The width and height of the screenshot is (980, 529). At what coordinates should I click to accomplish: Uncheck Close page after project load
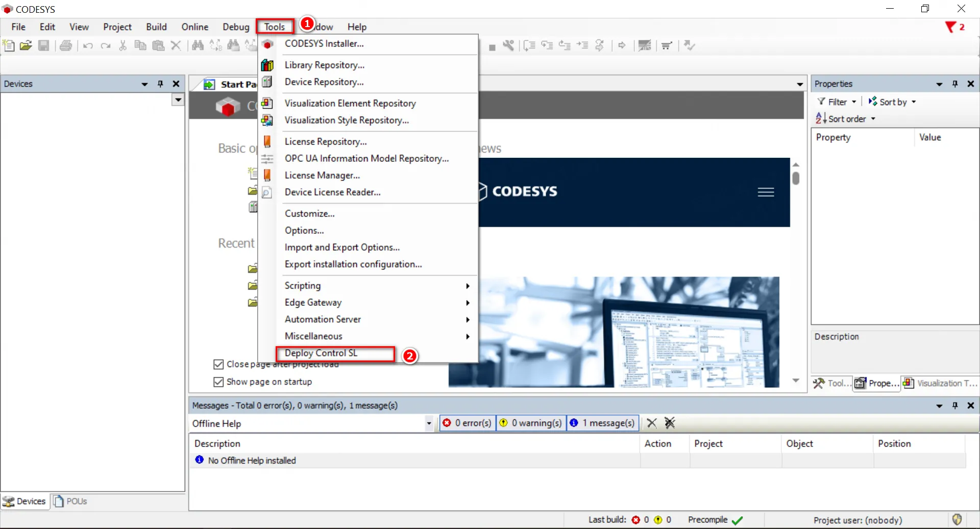click(x=218, y=365)
